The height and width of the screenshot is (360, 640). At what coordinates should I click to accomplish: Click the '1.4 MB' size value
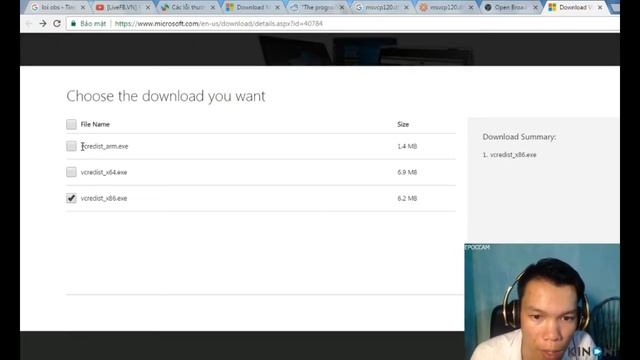coord(407,146)
